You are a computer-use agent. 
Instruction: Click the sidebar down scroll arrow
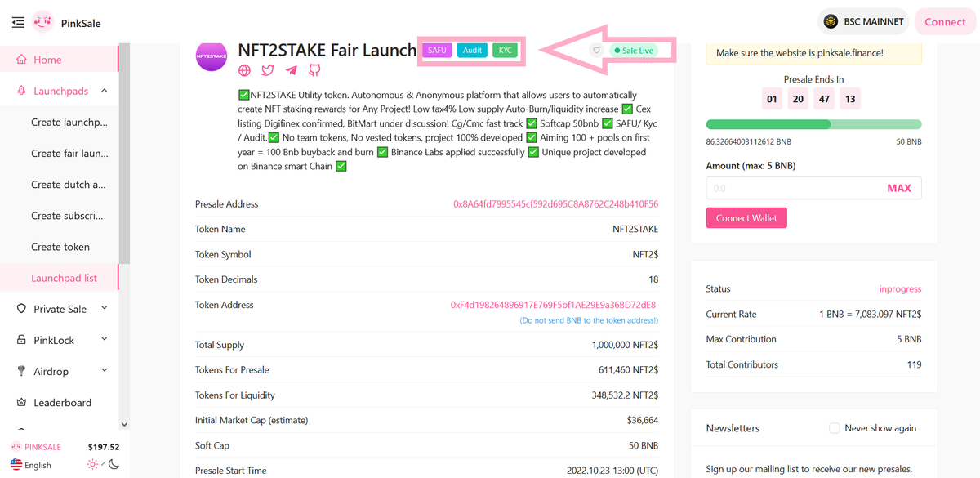[x=124, y=424]
